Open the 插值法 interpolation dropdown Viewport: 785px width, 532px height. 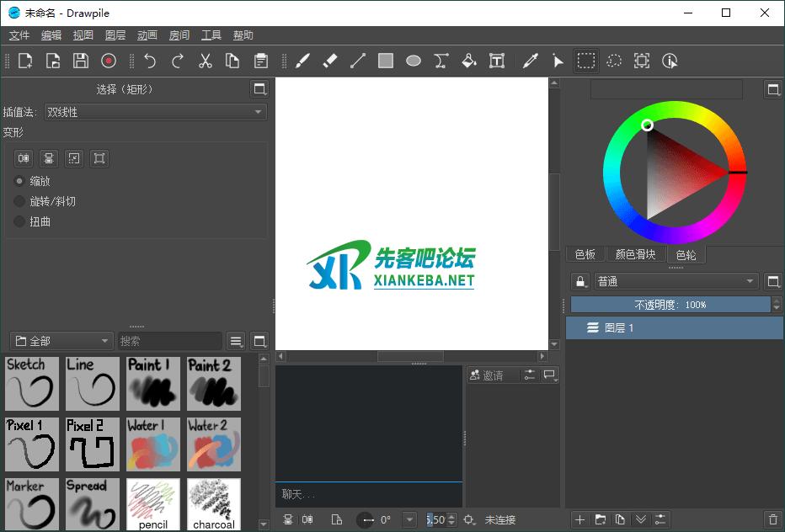pyautogui.click(x=156, y=111)
